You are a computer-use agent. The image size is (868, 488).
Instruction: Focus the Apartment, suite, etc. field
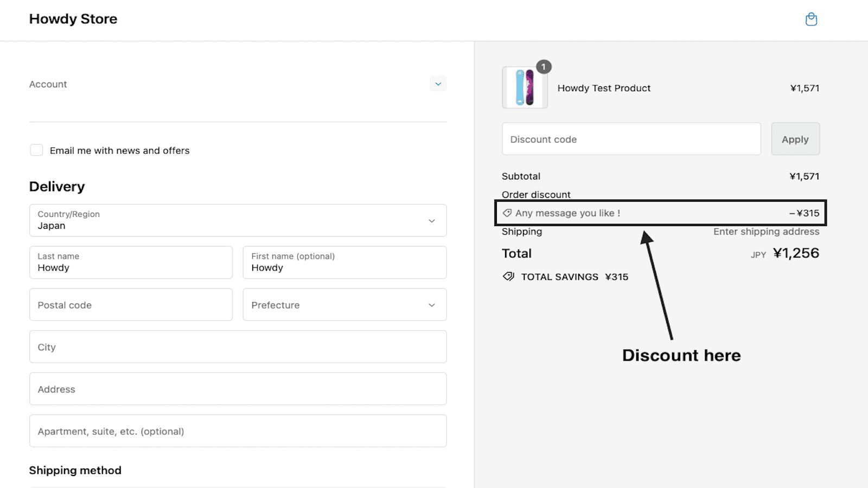[238, 431]
